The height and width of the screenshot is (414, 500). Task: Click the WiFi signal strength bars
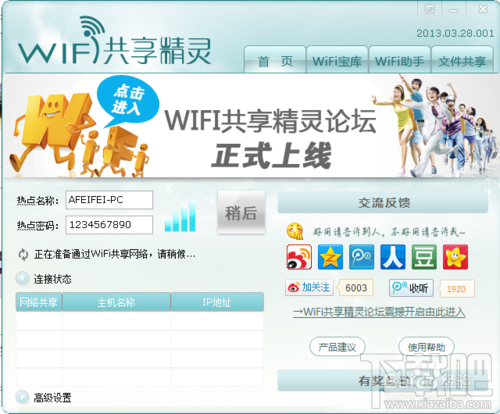click(x=180, y=216)
